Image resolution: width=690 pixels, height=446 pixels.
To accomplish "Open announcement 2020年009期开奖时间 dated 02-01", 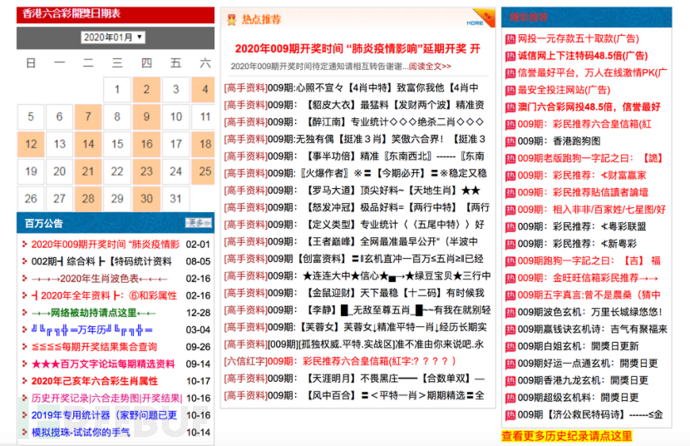I will tap(106, 245).
